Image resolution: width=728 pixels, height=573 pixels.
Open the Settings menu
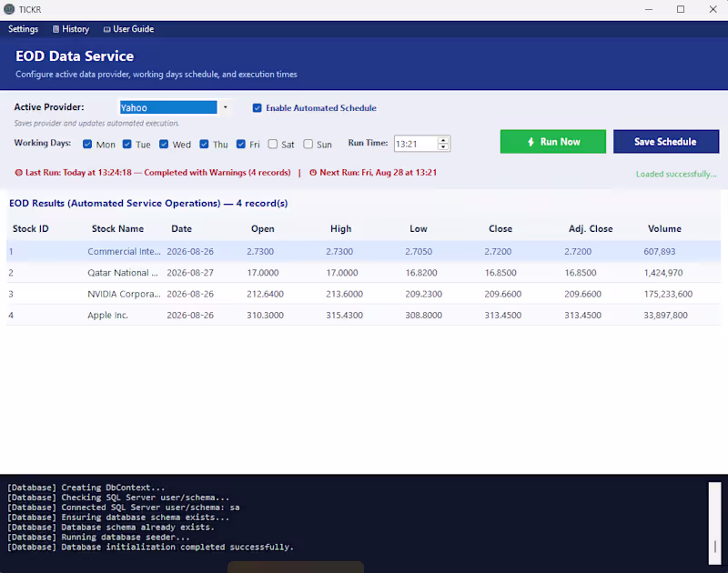[x=24, y=29]
